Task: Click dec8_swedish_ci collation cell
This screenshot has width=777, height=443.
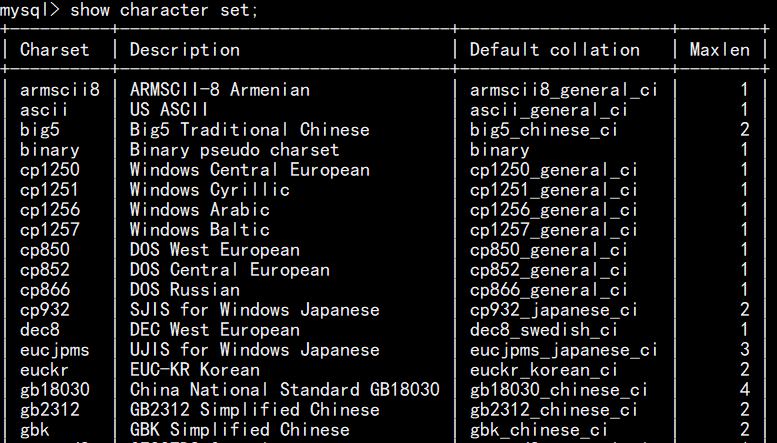Action: pos(544,330)
